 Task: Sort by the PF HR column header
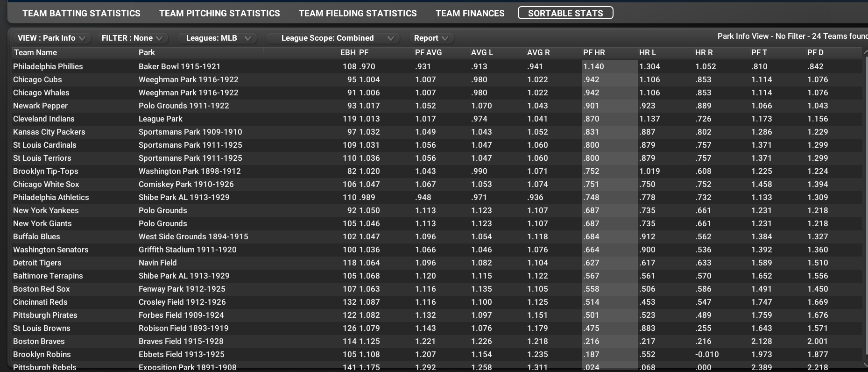pos(594,52)
